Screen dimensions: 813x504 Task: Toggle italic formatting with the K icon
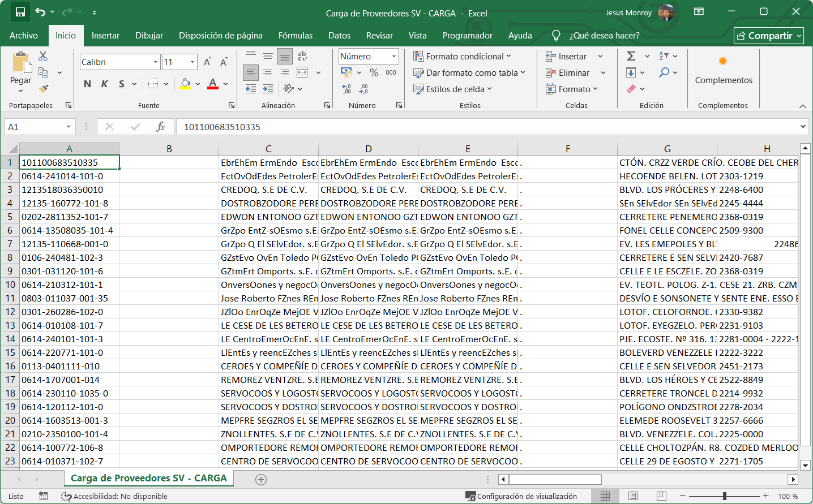[x=104, y=83]
